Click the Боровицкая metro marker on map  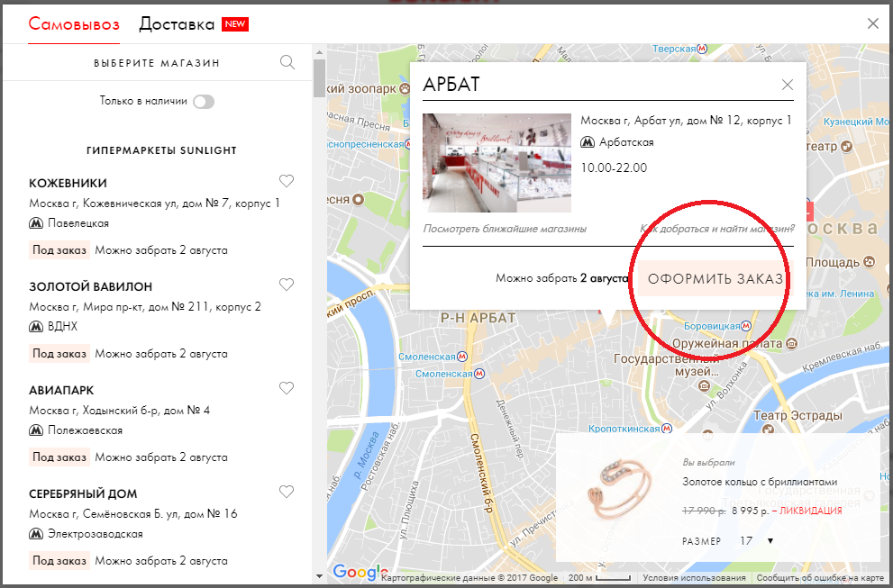click(746, 326)
